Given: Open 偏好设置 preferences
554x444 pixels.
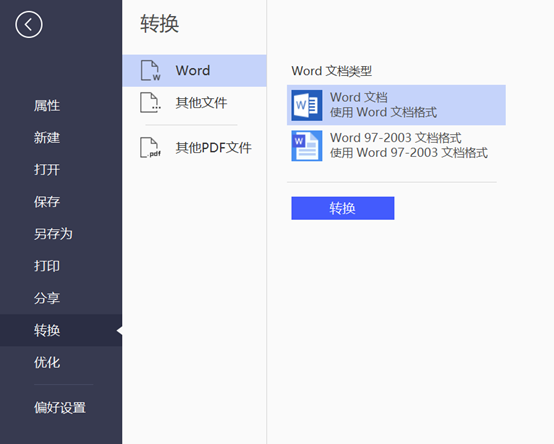Looking at the screenshot, I should (60, 408).
